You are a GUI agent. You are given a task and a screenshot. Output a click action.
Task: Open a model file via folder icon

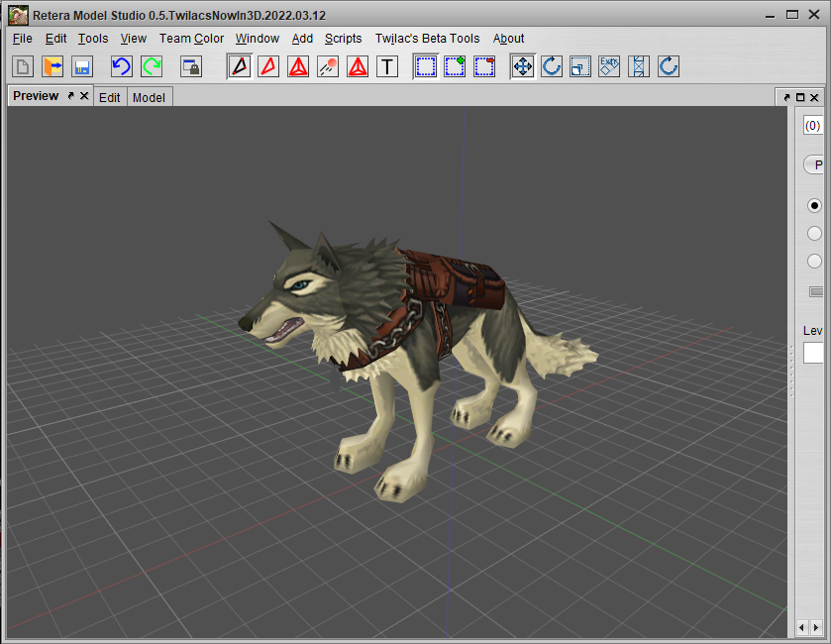[52, 66]
